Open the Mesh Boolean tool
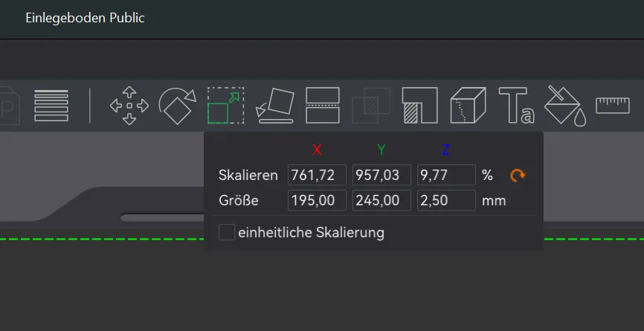Image resolution: width=644 pixels, height=331 pixels. pyautogui.click(x=371, y=106)
